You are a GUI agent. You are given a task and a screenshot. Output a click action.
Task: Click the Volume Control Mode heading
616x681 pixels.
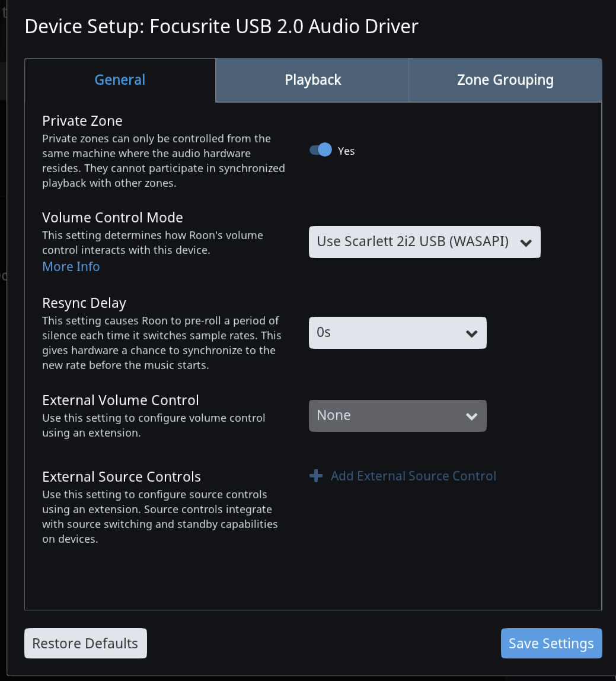(x=113, y=217)
